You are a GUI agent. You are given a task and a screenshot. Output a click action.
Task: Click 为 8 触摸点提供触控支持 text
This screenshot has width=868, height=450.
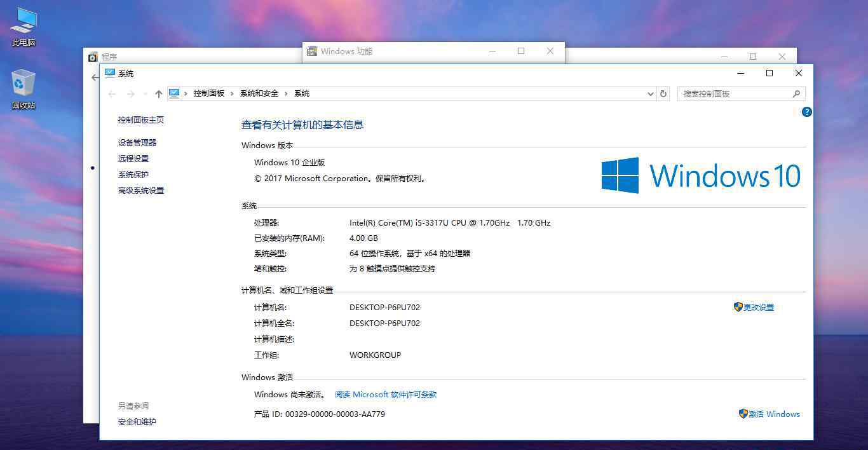click(x=392, y=268)
